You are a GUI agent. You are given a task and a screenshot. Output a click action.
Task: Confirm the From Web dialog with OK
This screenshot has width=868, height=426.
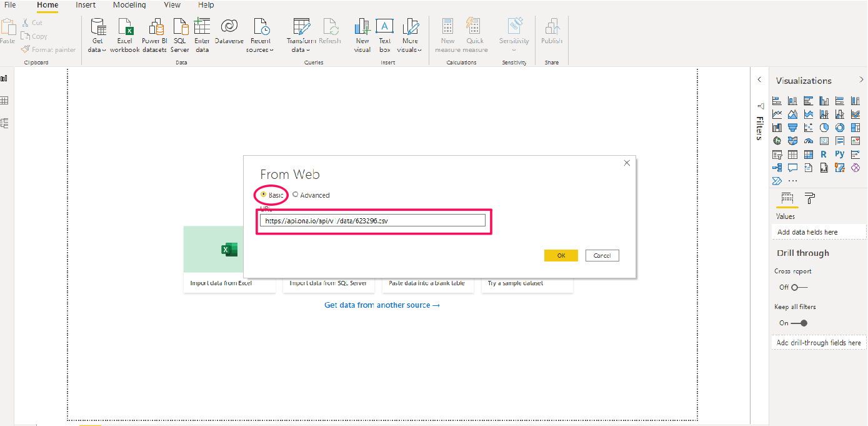[561, 255]
